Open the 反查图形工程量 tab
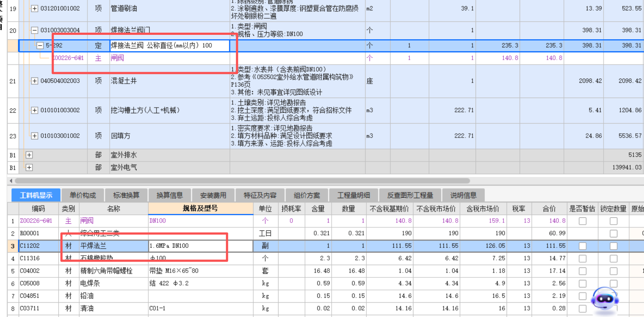This screenshot has width=644, height=317. tap(410, 195)
